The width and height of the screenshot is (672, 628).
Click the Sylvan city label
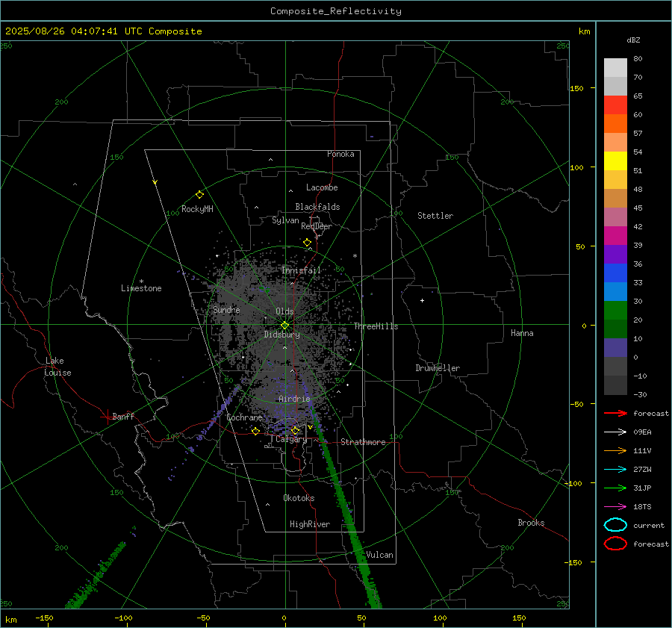285,220
